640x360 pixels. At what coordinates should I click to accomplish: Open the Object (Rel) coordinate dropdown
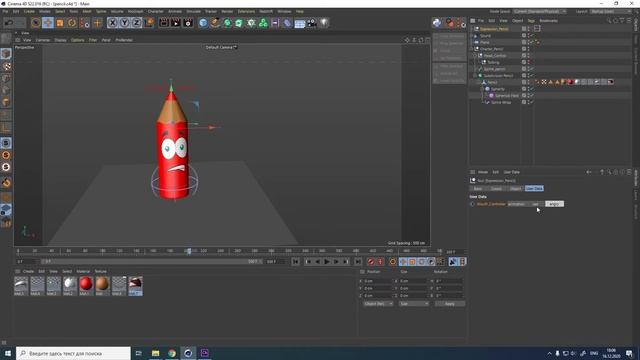pos(378,304)
